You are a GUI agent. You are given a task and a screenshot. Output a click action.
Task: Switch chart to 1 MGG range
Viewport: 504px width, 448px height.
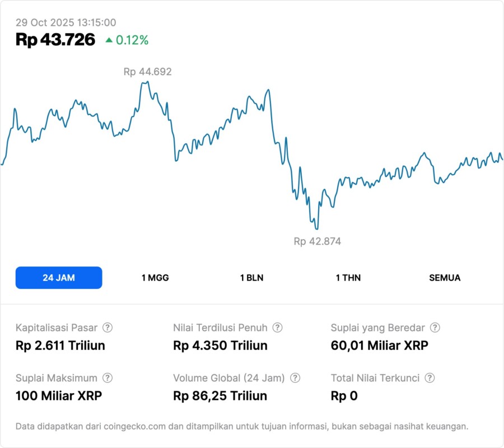tap(155, 278)
